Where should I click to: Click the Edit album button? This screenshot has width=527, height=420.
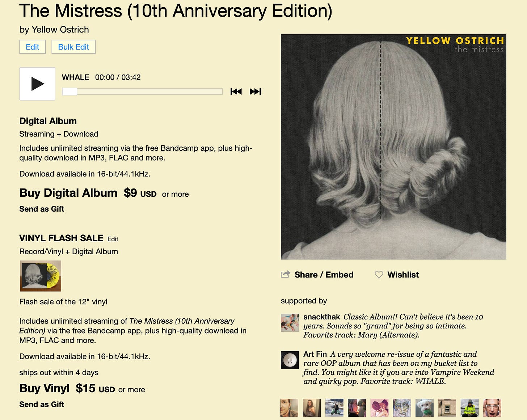pyautogui.click(x=33, y=47)
